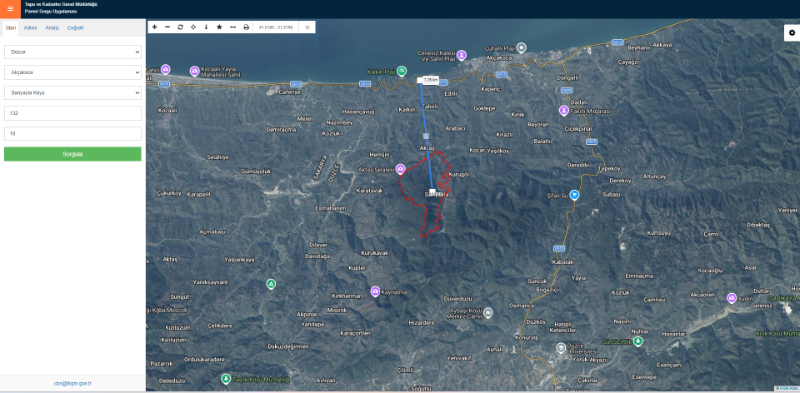Click the Selahiye place label
The height and width of the screenshot is (393, 800).
click(218, 157)
